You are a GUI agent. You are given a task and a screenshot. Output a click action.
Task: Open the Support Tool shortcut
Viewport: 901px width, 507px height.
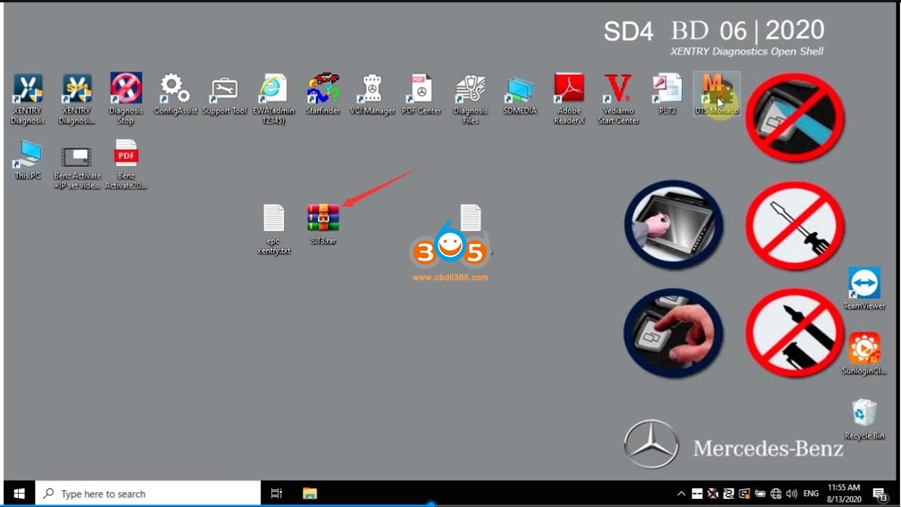click(224, 94)
